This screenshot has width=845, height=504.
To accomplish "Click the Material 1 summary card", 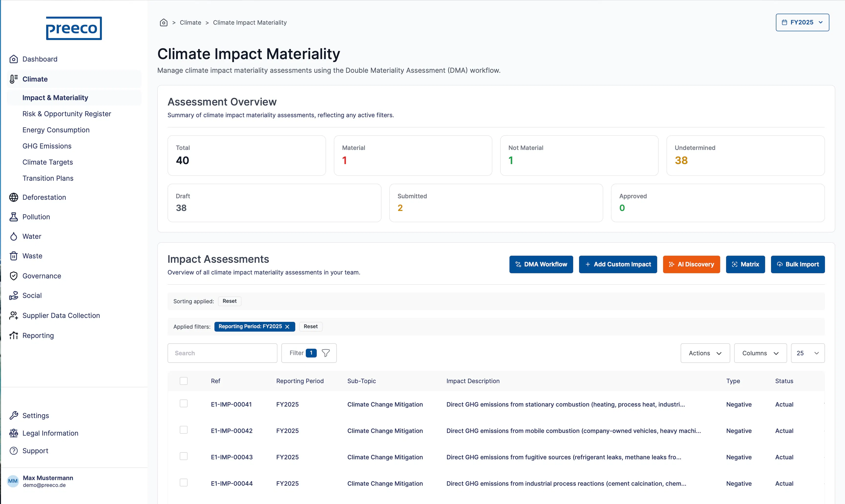I will tap(413, 156).
